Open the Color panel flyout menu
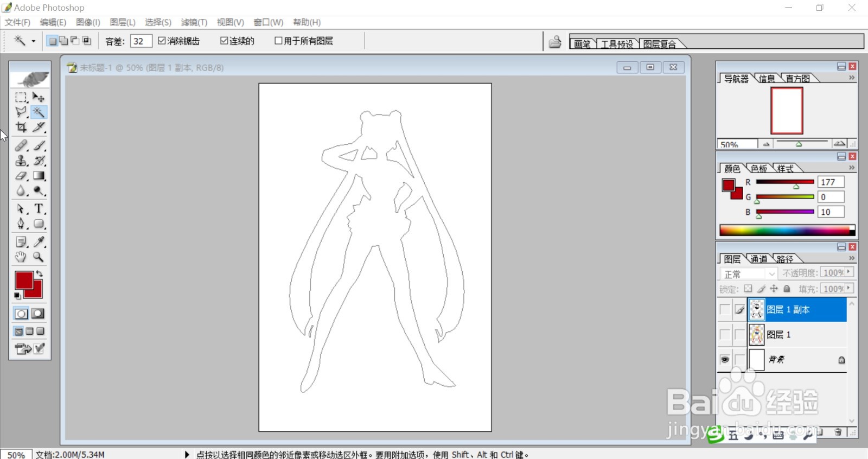This screenshot has height=459, width=868. pyautogui.click(x=852, y=168)
